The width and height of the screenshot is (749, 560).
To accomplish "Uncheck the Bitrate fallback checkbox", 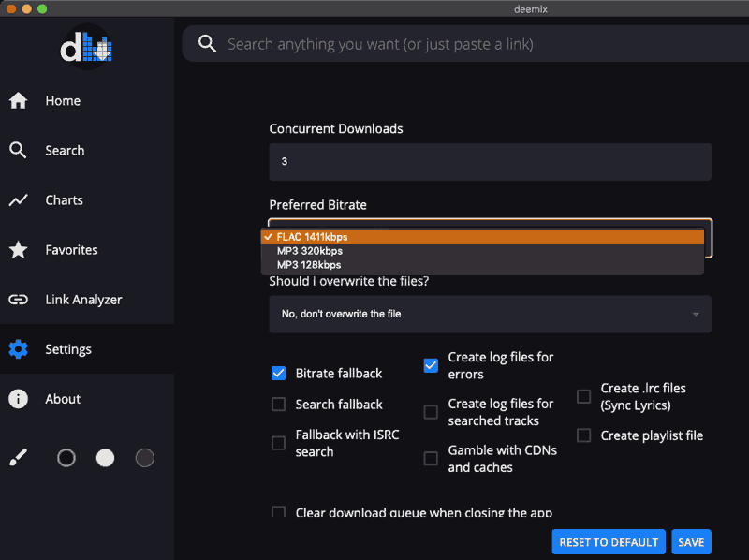I will pos(278,373).
